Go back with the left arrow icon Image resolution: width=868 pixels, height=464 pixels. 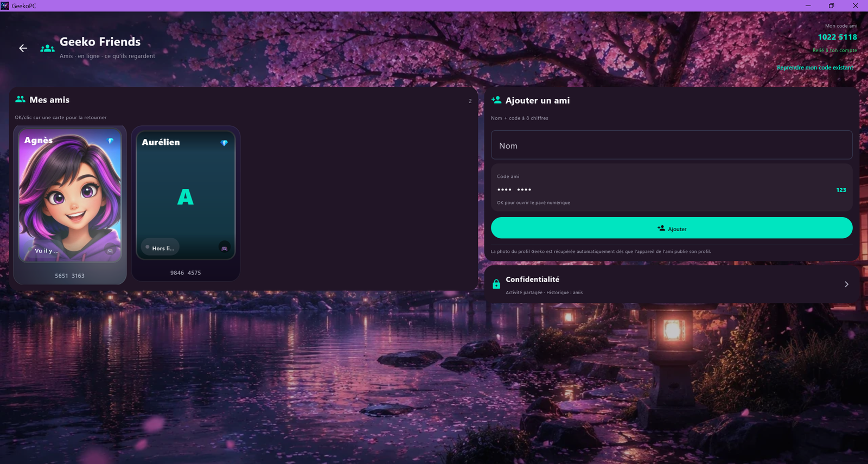(23, 48)
